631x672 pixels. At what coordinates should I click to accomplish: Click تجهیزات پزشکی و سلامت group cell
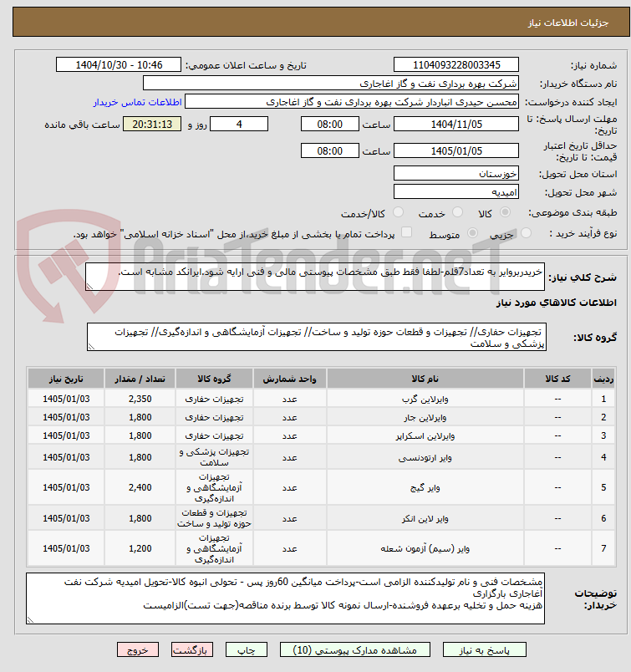coord(214,457)
